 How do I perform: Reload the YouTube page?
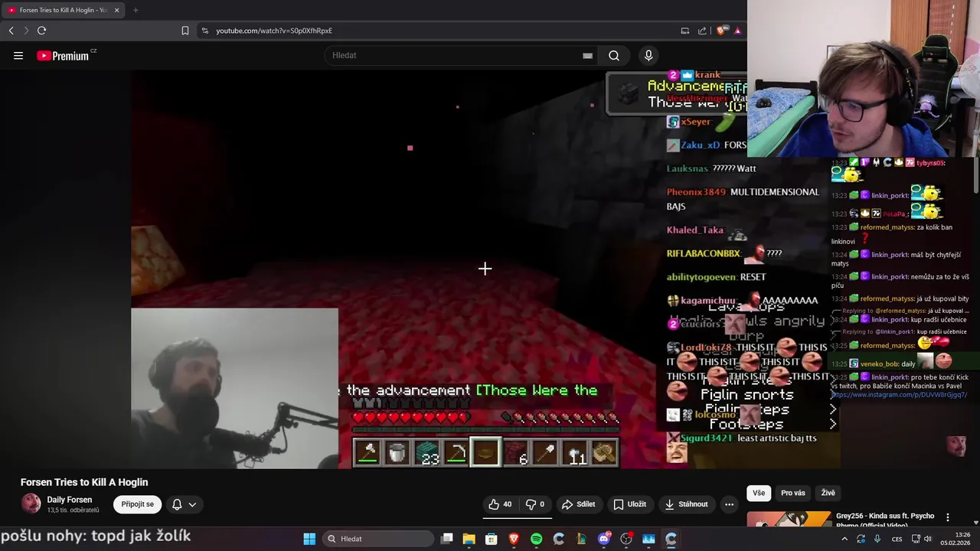41,31
